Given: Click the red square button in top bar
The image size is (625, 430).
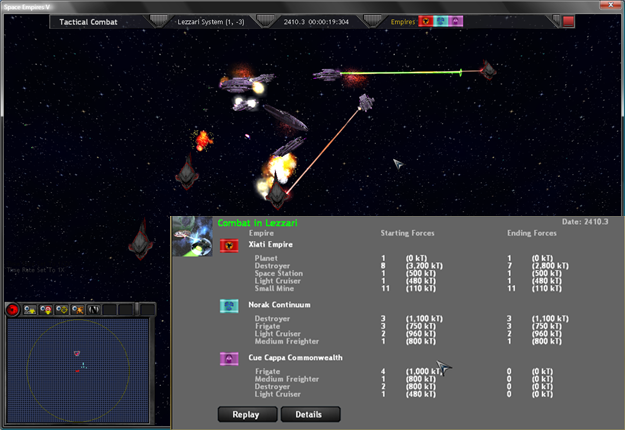Looking at the screenshot, I should point(568,22).
